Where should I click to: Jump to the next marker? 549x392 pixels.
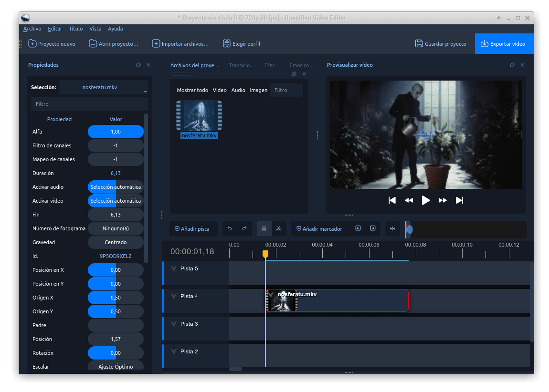pos(373,229)
